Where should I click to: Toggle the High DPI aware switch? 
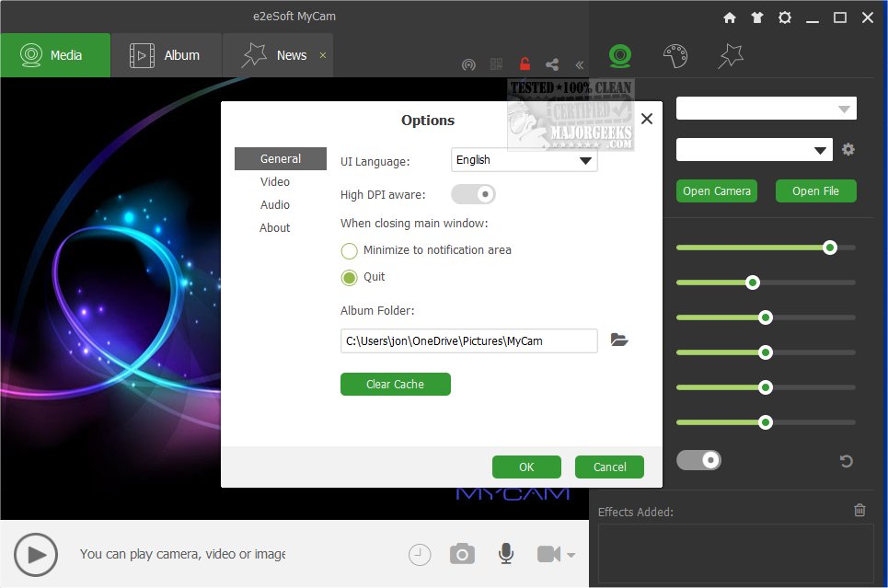click(x=473, y=194)
